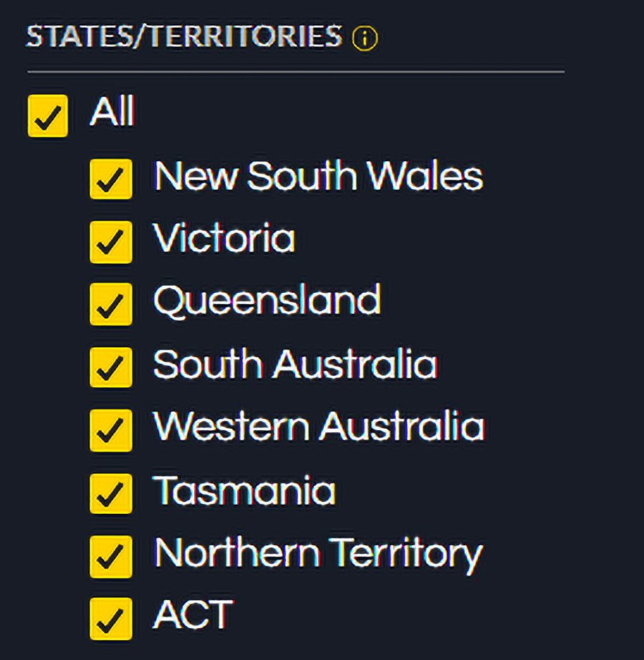Select the Northern Territory label

pos(318,553)
